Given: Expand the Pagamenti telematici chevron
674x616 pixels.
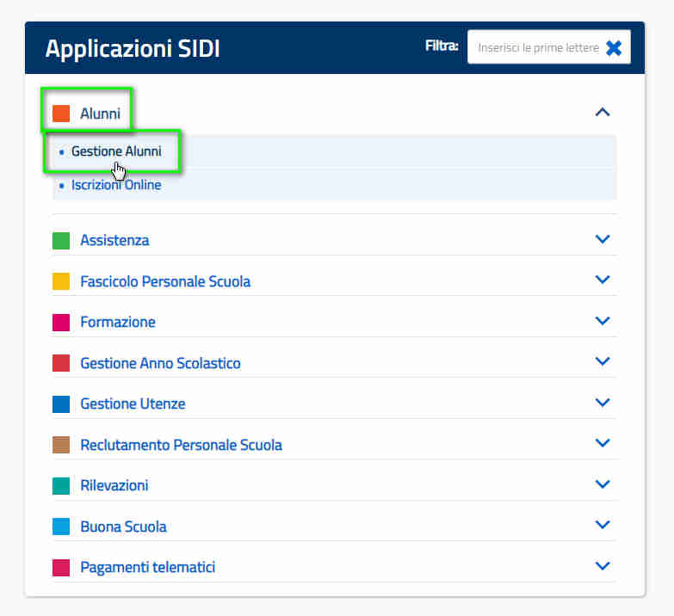Looking at the screenshot, I should coord(603,566).
